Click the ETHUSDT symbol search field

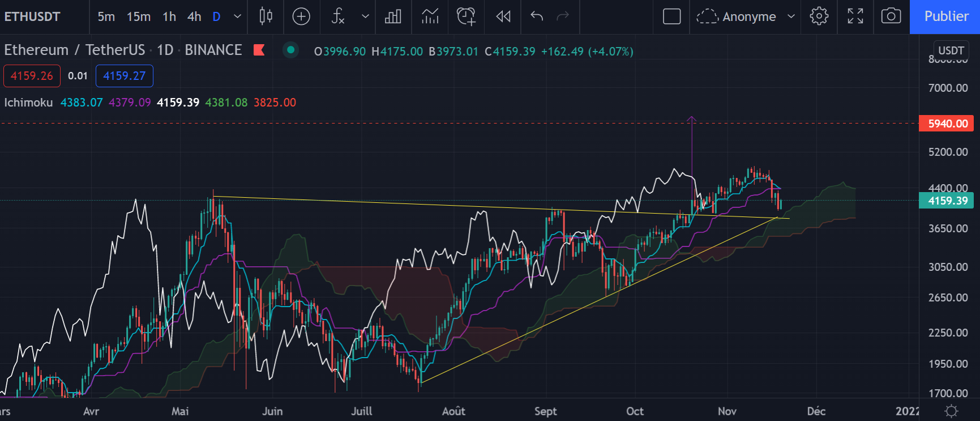[x=33, y=16]
